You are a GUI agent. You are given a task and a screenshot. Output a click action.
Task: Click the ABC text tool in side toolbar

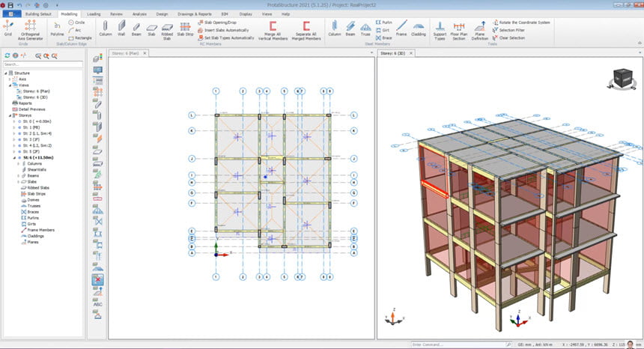98,304
